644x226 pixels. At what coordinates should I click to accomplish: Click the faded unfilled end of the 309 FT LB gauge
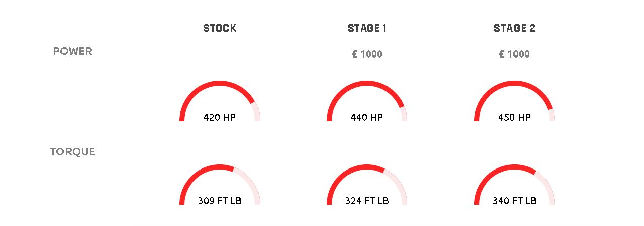click(251, 182)
